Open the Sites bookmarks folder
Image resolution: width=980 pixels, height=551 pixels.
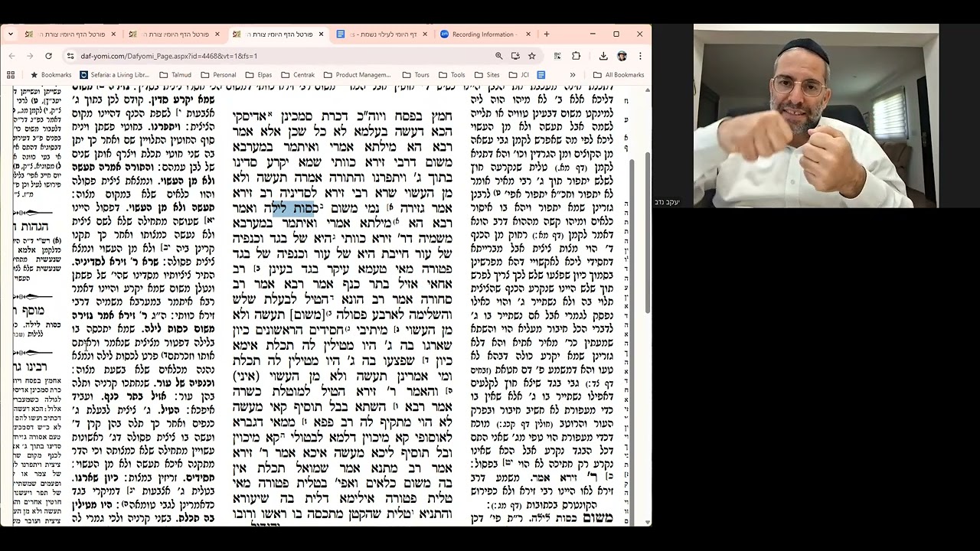pyautogui.click(x=487, y=75)
